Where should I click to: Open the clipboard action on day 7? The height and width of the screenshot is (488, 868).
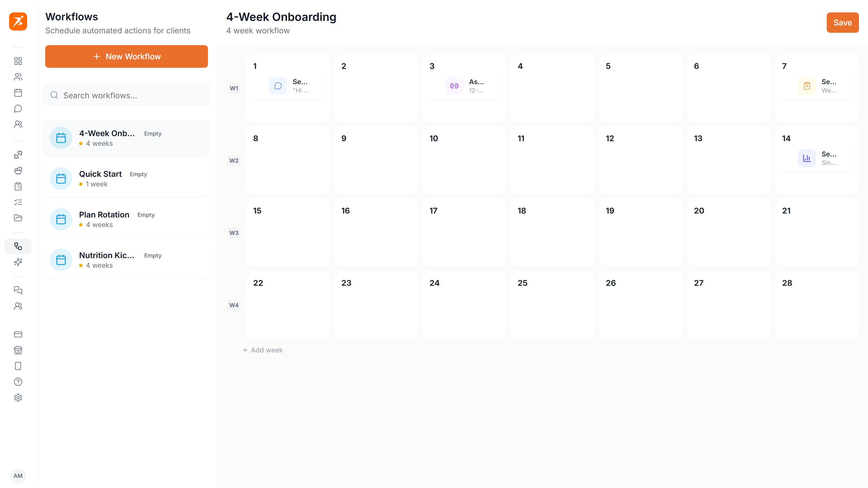(816, 86)
